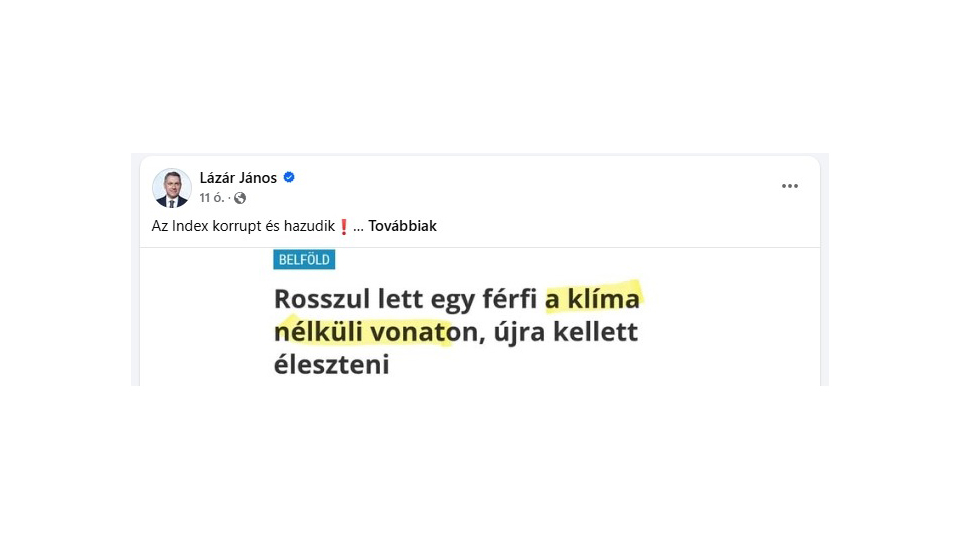This screenshot has height=540, width=960.
Task: Open Lázár János's profile picture
Action: coord(171,188)
